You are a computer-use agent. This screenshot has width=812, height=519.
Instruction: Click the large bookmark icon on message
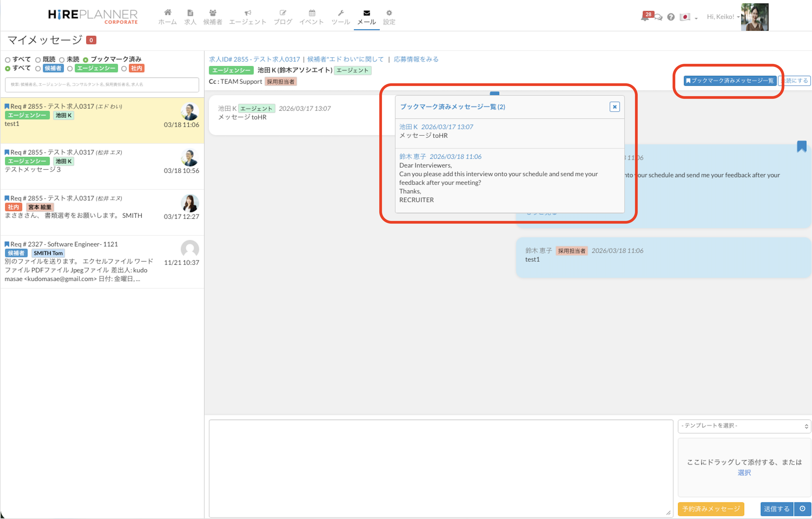tap(801, 147)
